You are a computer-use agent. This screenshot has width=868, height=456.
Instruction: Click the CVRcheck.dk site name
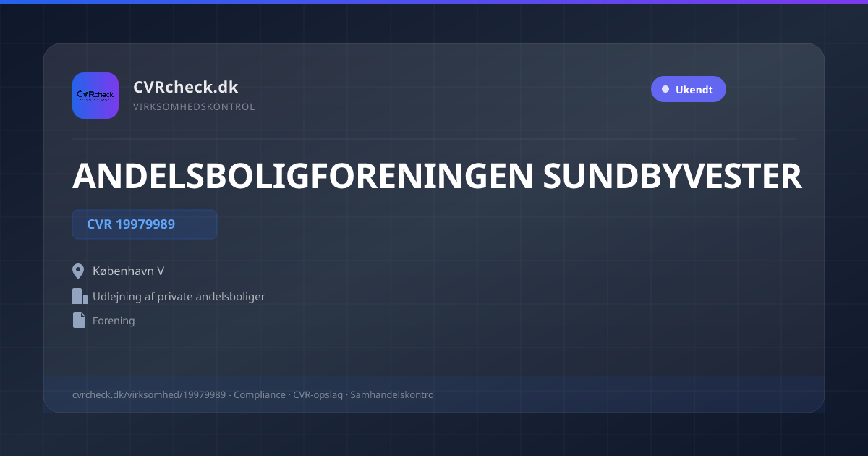[186, 87]
